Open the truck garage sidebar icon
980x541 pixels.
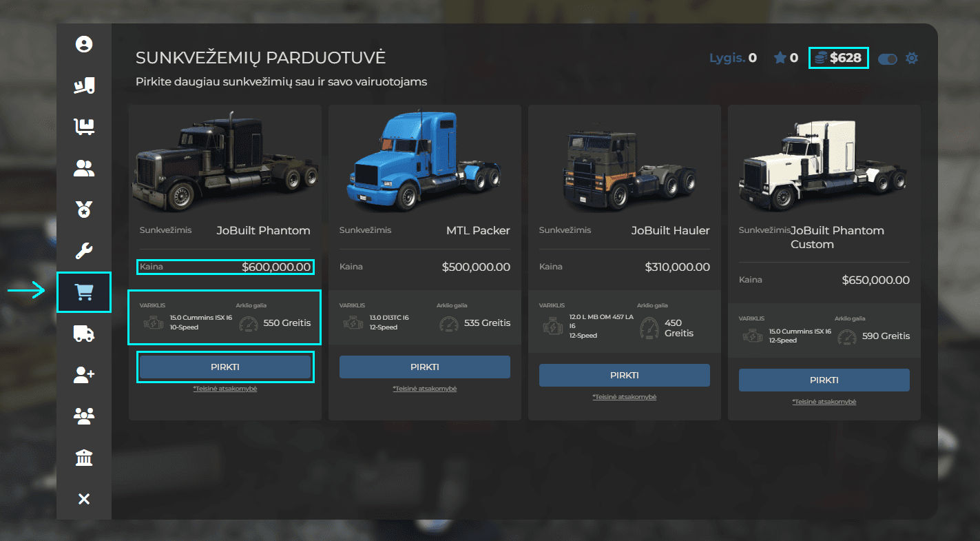click(x=84, y=334)
